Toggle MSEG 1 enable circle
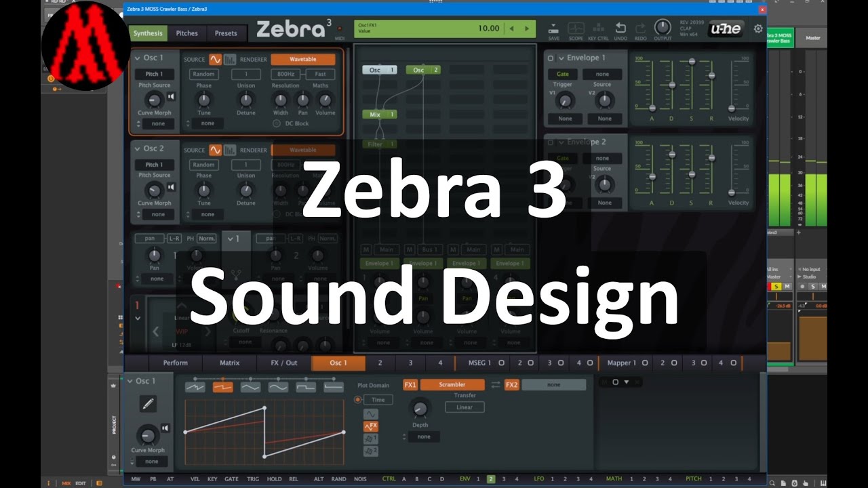868x488 pixels. (501, 363)
